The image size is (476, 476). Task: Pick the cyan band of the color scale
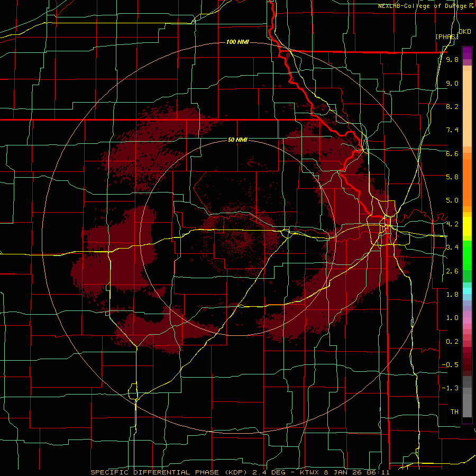click(x=467, y=291)
